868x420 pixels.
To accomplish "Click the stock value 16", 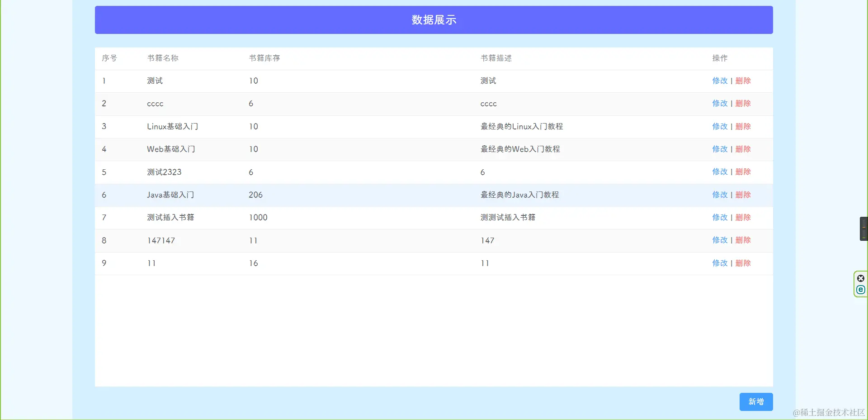I will [x=253, y=263].
